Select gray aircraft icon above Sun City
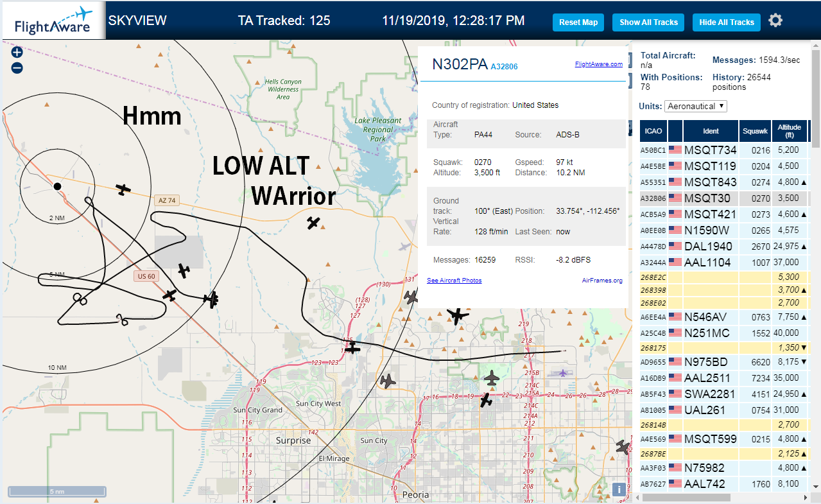821x504 pixels. [x=388, y=381]
